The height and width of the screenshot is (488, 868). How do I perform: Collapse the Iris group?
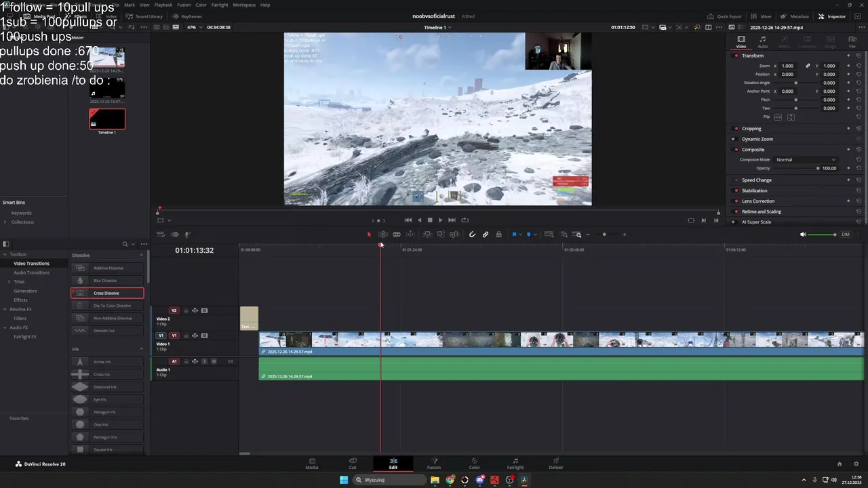(141, 349)
